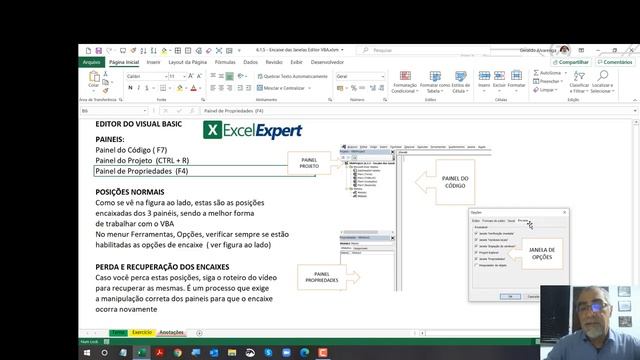Click the New document icon
The image size is (640, 360).
[x=88, y=51]
